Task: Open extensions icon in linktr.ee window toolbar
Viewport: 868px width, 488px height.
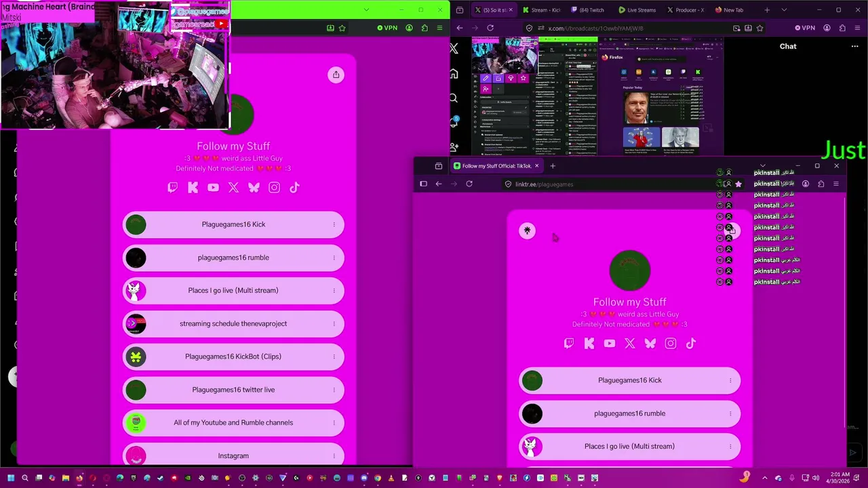Action: pyautogui.click(x=821, y=184)
